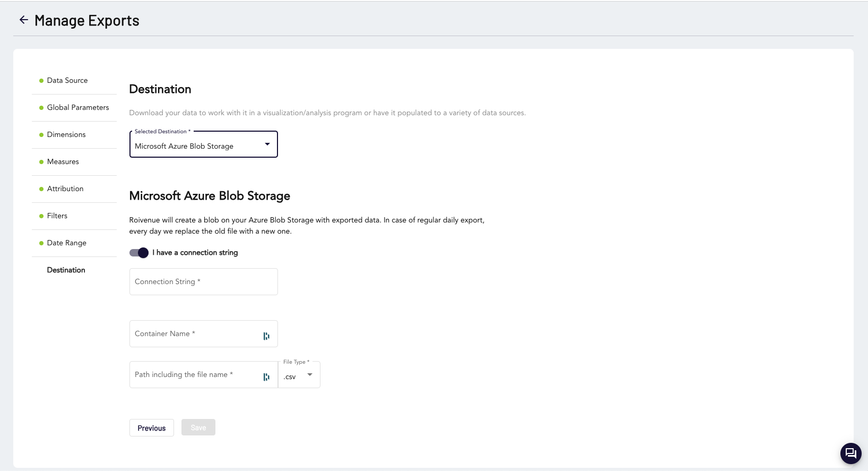868x471 pixels.
Task: Click variable icon in Container Name field
Action: coord(266,336)
